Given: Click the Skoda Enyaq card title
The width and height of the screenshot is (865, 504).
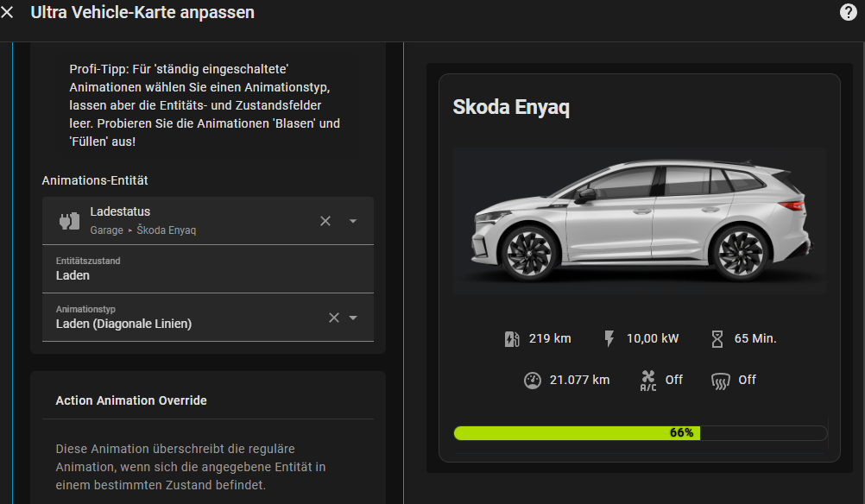Looking at the screenshot, I should [x=511, y=107].
